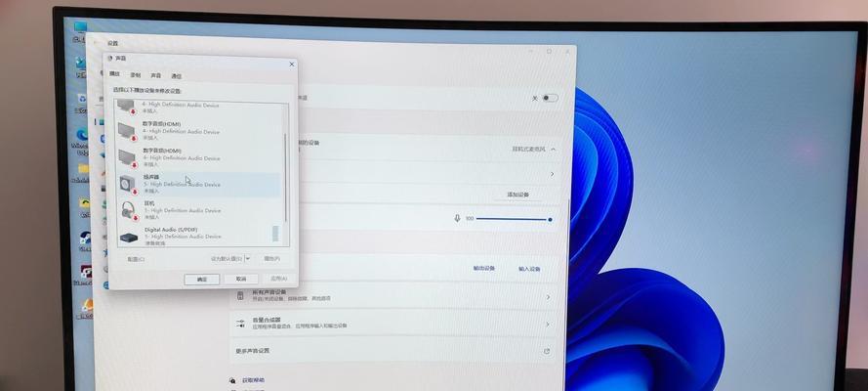Click the Add device (添加设备) button

pyautogui.click(x=518, y=195)
